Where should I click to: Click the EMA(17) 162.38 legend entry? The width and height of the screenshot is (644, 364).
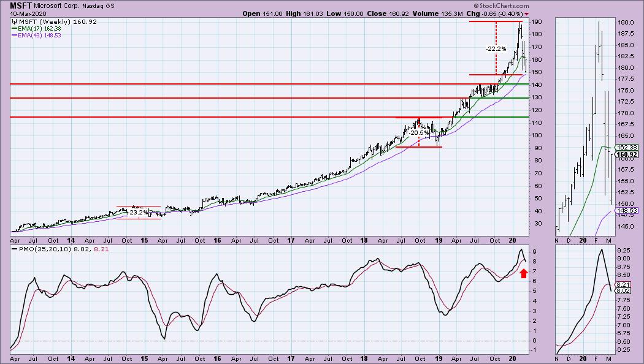(36, 29)
